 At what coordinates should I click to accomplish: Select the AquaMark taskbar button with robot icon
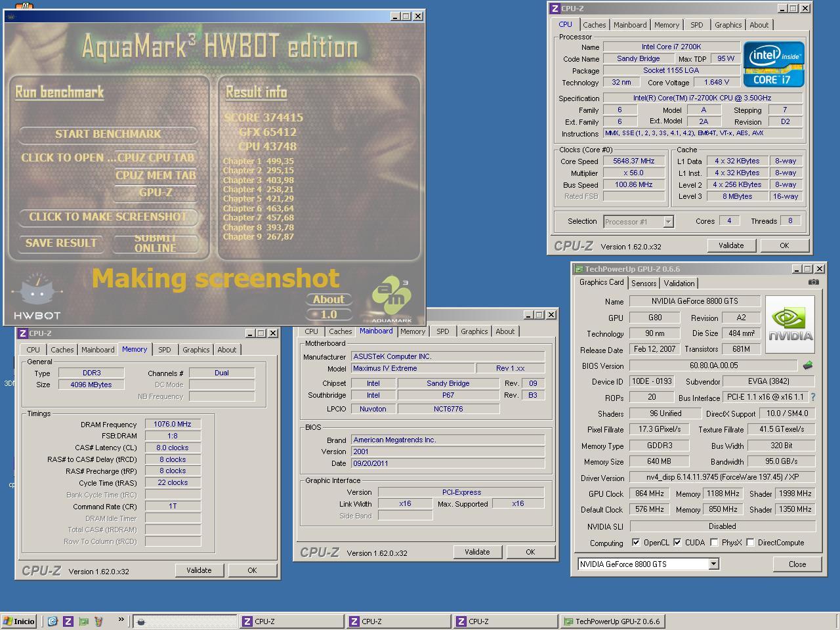point(185,621)
